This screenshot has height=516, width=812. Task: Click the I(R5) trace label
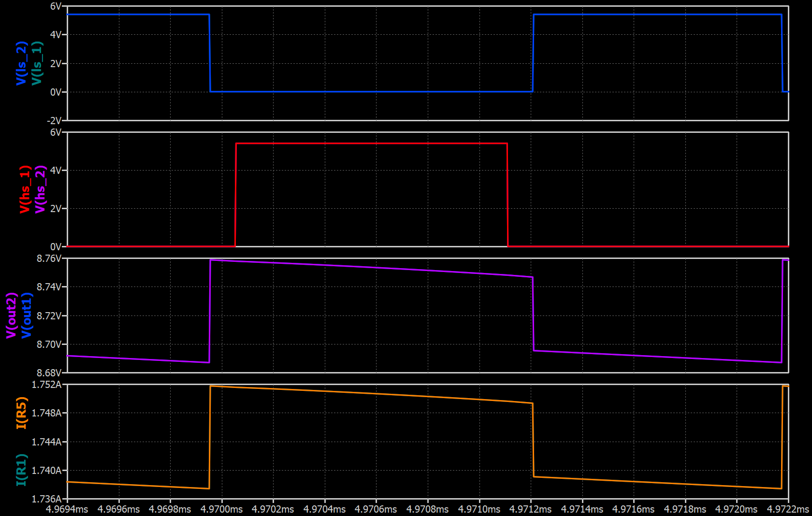point(21,413)
